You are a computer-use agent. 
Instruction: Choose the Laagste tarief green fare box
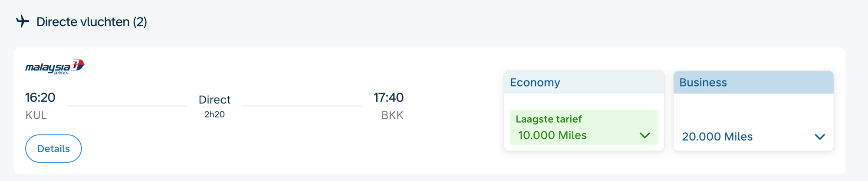584,127
